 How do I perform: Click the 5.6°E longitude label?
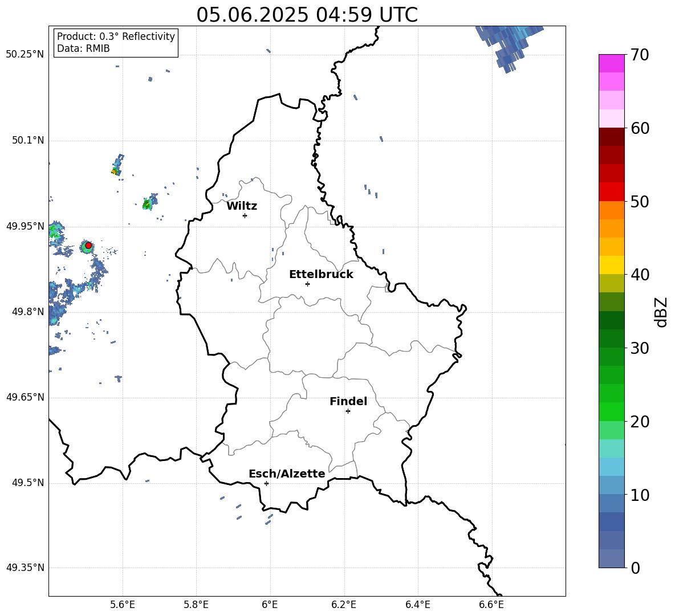click(x=123, y=605)
